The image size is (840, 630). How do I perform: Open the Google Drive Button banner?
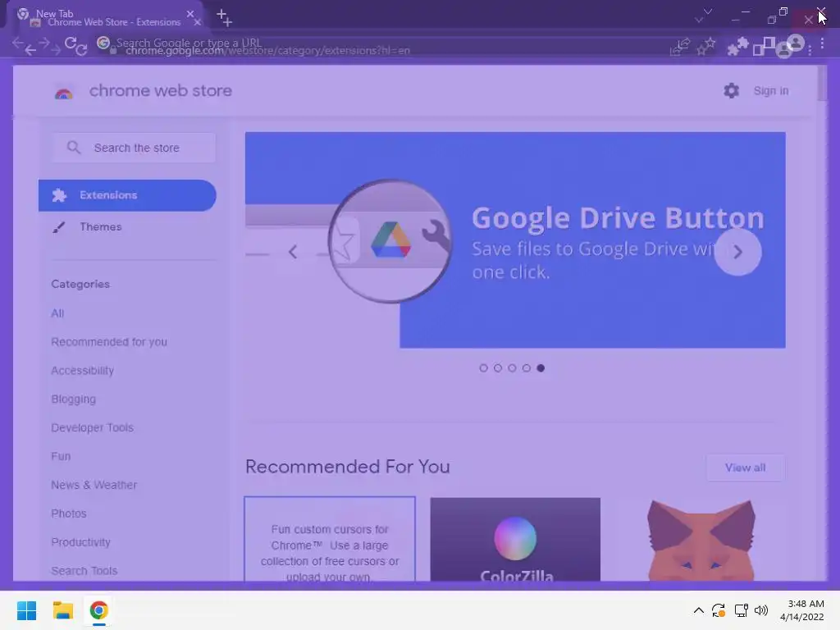[x=515, y=240]
